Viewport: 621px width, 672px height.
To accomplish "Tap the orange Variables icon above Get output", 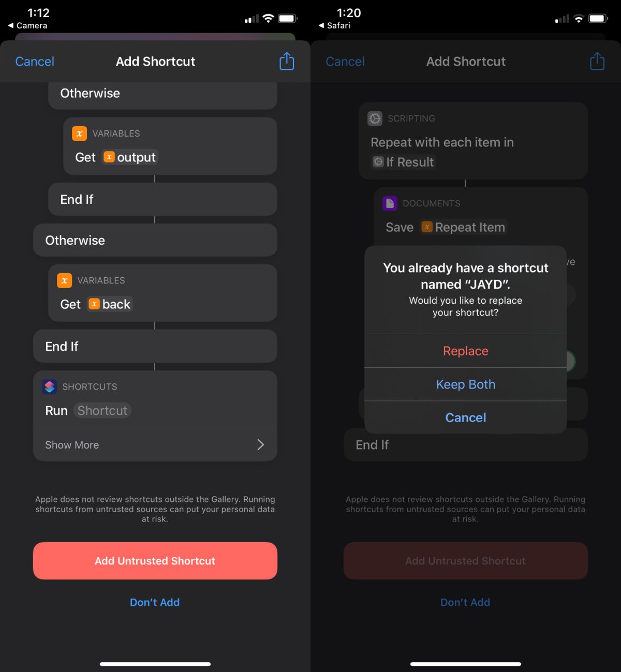I will click(x=79, y=133).
